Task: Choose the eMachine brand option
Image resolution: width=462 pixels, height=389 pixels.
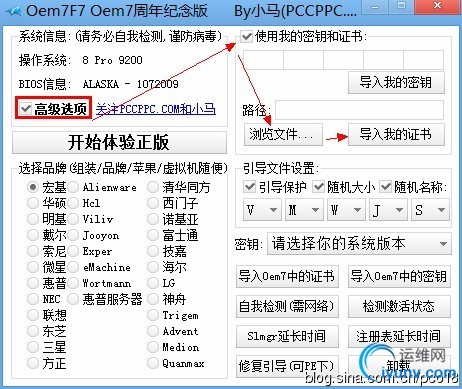Action: [x=73, y=267]
